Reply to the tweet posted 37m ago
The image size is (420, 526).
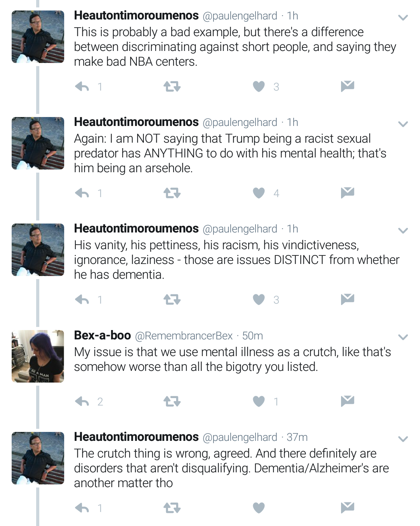[x=82, y=508]
